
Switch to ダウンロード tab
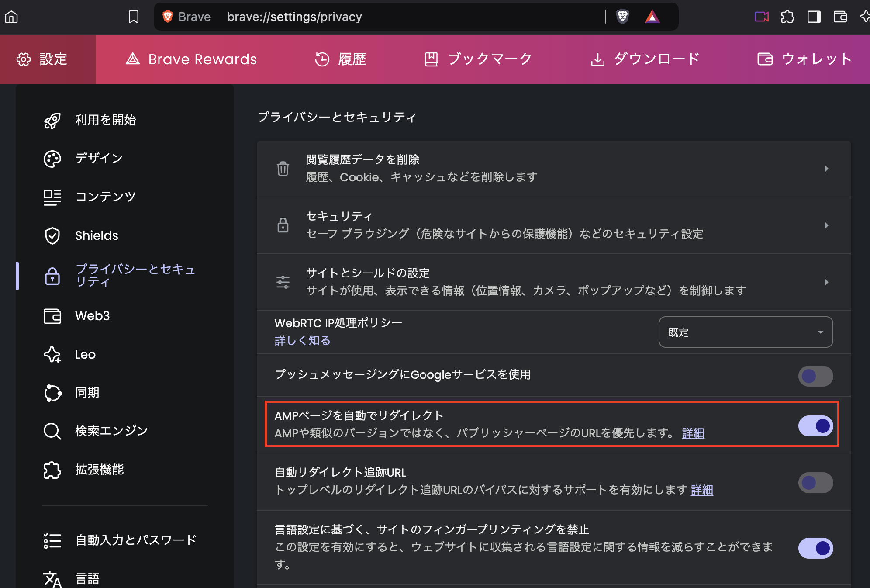(645, 59)
